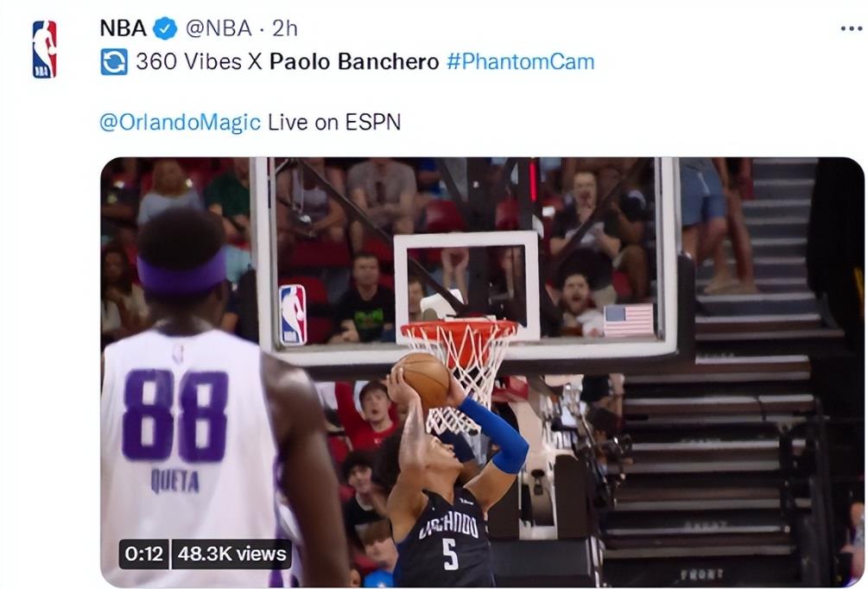The width and height of the screenshot is (868, 589).
Task: Follow the #PhantomCam hashtag link
Action: [520, 61]
